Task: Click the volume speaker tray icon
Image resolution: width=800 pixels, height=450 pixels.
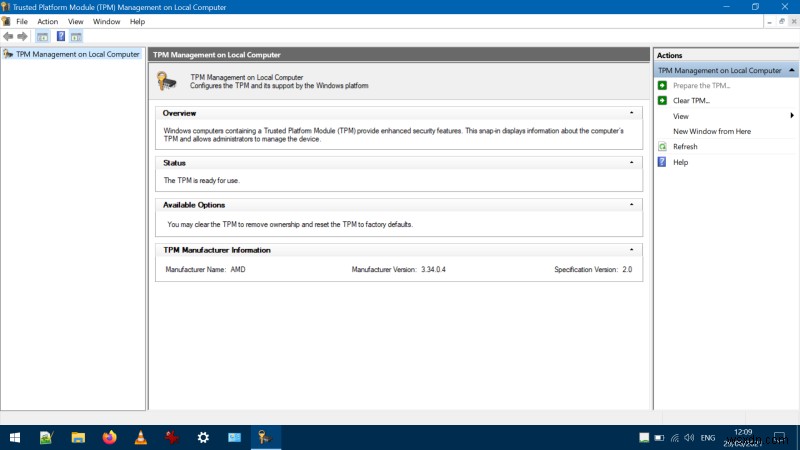Action: [689, 438]
